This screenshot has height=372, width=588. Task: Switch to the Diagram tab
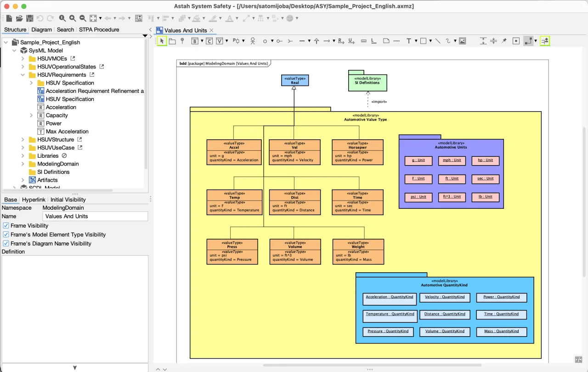point(42,29)
